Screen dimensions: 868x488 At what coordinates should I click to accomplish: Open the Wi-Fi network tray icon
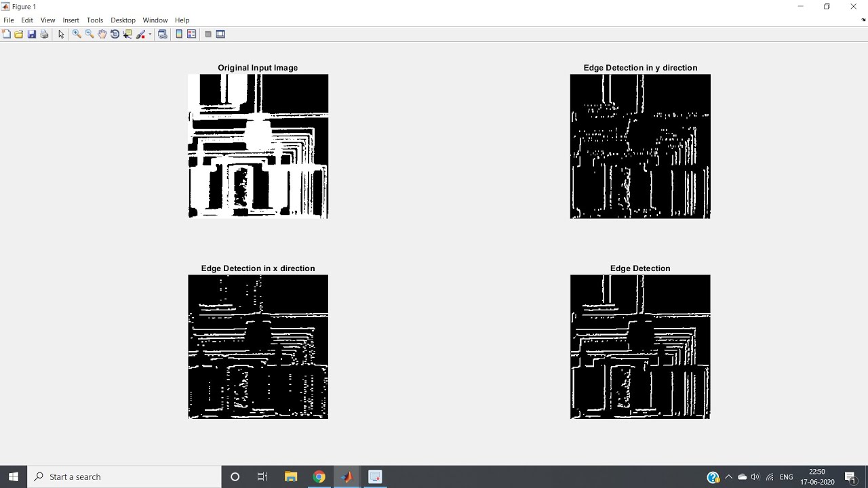coord(770,477)
